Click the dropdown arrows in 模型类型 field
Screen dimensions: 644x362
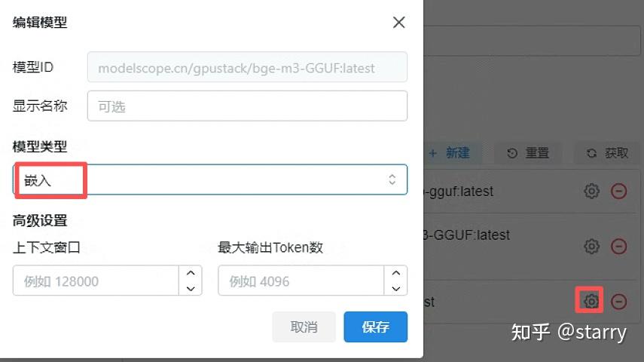(392, 179)
